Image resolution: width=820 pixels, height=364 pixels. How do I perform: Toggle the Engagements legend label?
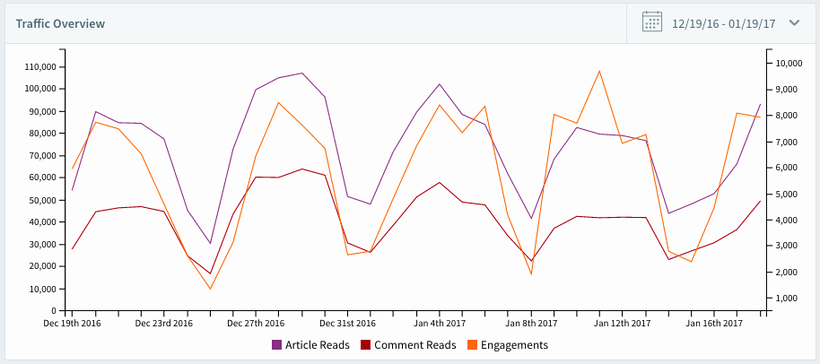pos(515,346)
